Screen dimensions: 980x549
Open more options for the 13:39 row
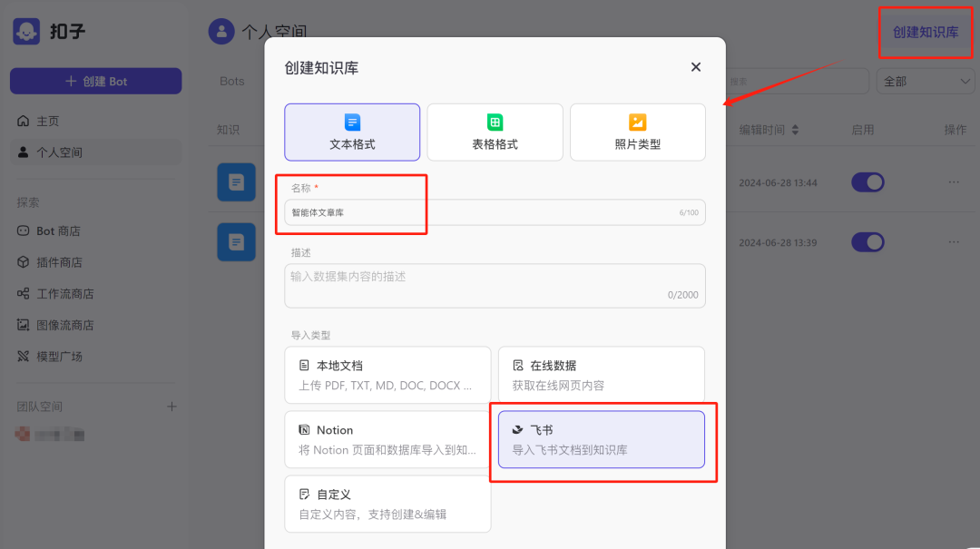954,242
